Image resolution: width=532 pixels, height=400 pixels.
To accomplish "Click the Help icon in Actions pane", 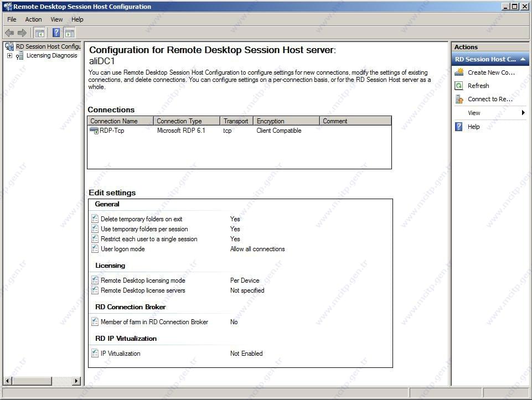I will click(459, 127).
